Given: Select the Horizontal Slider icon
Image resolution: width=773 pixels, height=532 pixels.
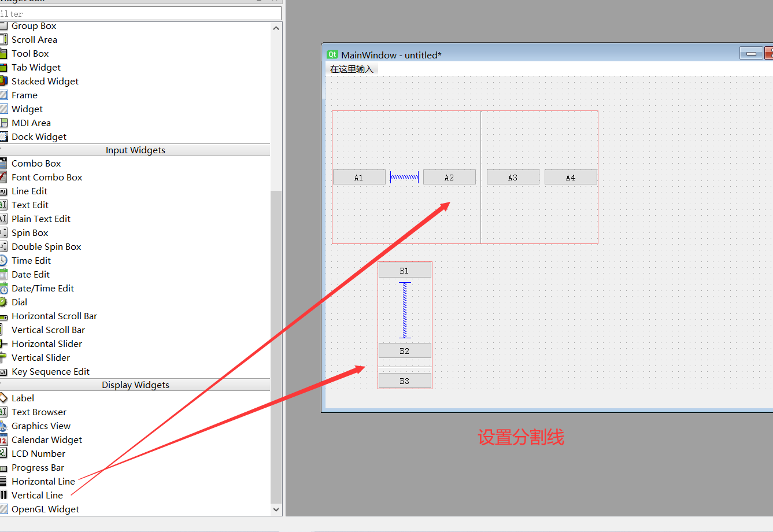Looking at the screenshot, I should (3, 343).
